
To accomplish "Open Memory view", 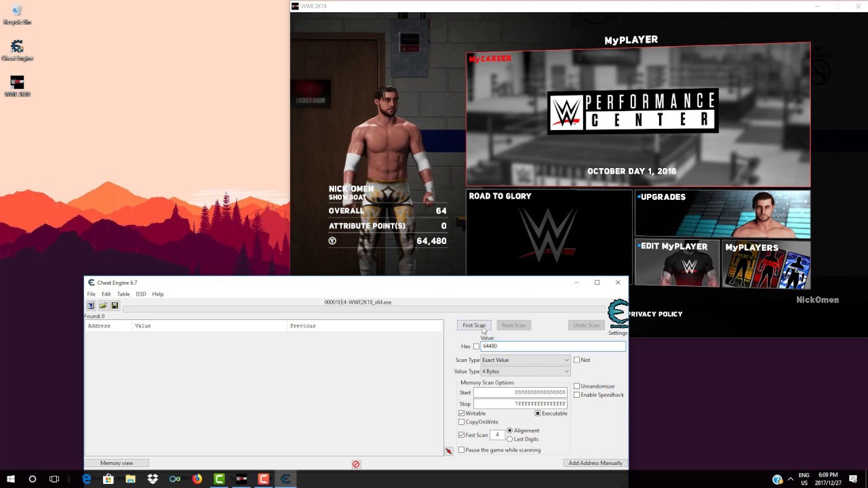I will click(117, 463).
